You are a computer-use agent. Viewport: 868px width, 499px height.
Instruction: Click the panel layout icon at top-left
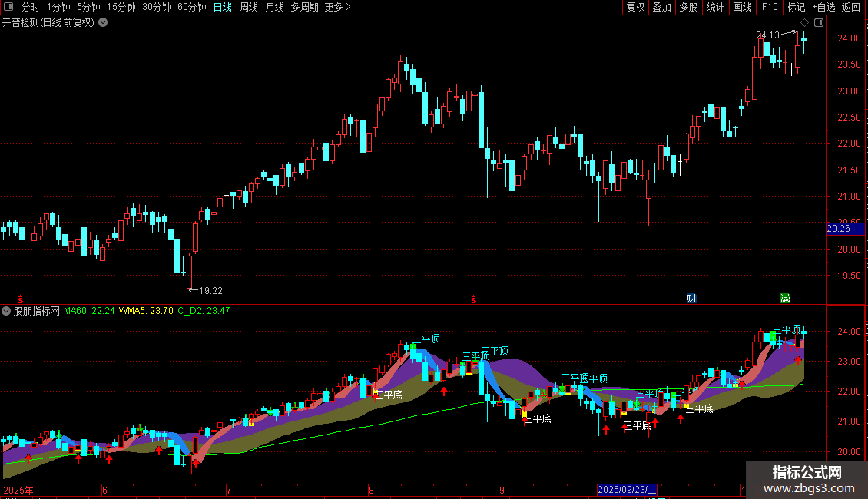point(8,7)
